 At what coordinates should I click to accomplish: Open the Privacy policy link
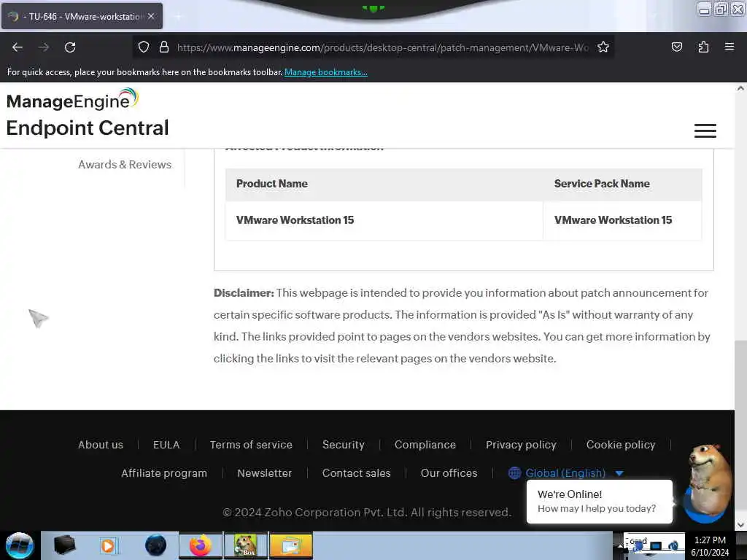521,445
